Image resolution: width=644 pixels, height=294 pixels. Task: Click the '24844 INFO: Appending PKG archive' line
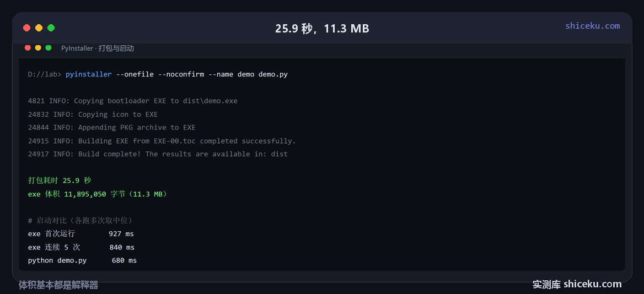[112, 128]
